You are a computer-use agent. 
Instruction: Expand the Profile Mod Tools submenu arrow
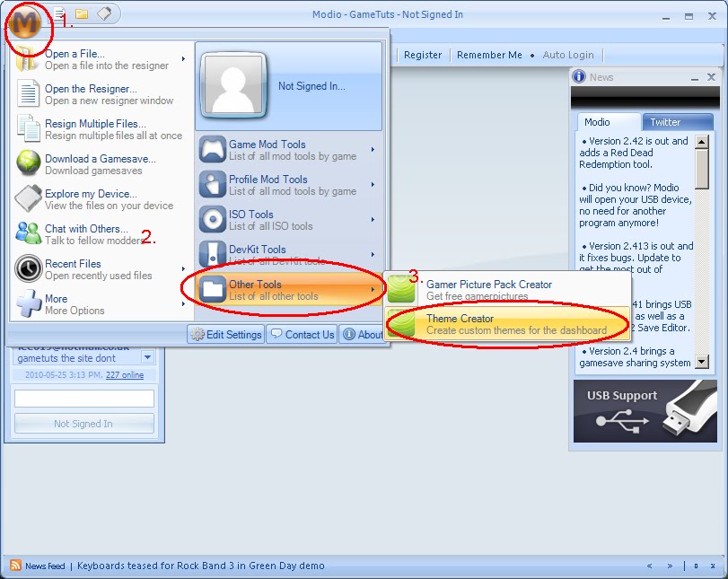tap(373, 184)
